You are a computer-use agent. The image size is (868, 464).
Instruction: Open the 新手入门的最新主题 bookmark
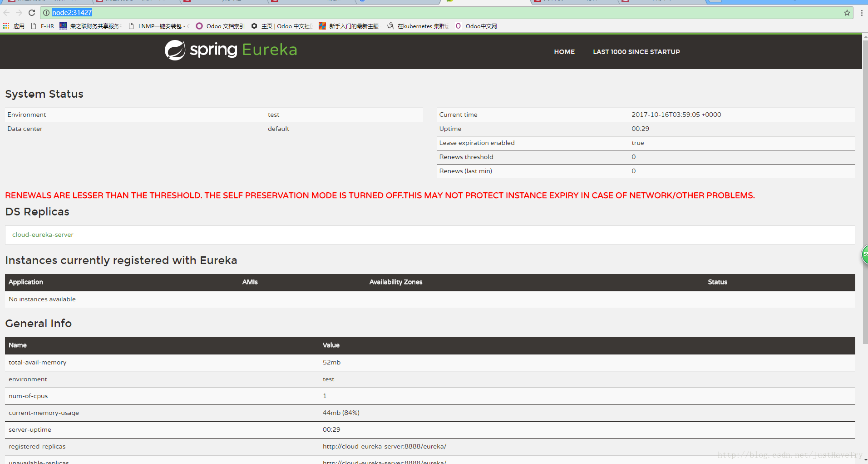tap(349, 26)
